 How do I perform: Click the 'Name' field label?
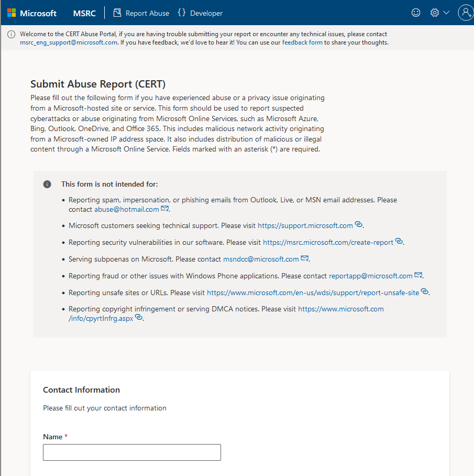click(53, 437)
